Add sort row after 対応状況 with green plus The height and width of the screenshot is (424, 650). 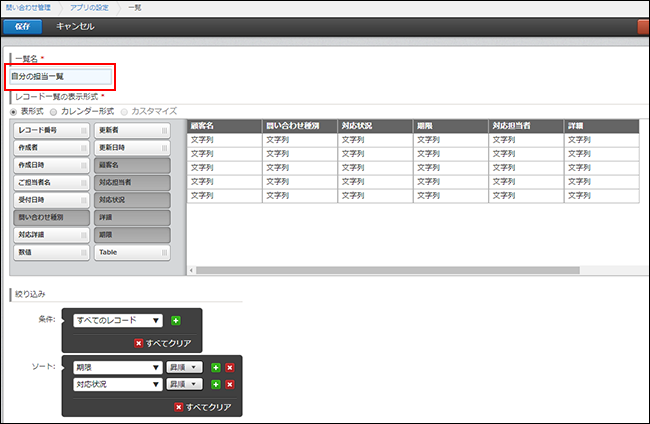click(x=215, y=384)
